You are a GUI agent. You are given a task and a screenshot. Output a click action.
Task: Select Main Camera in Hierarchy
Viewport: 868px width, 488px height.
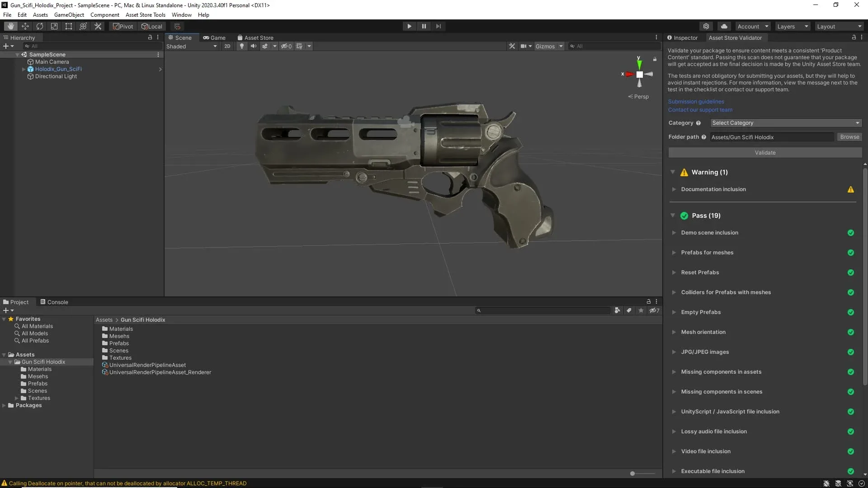click(x=52, y=62)
